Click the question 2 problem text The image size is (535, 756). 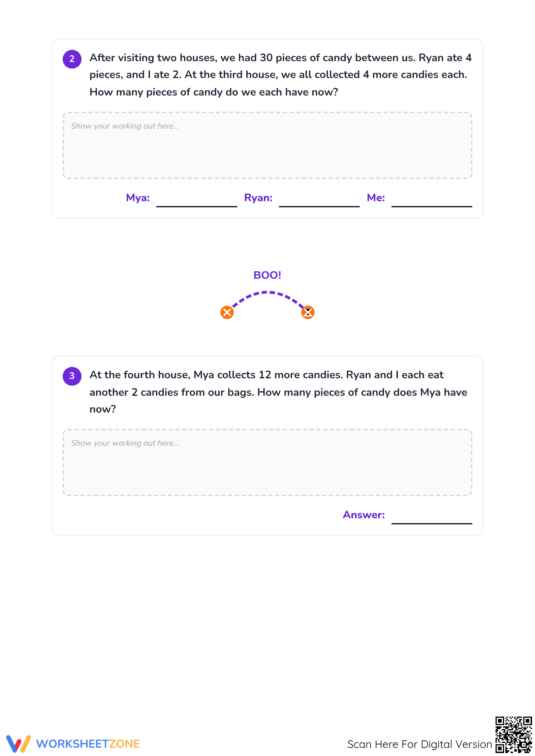[x=281, y=75]
